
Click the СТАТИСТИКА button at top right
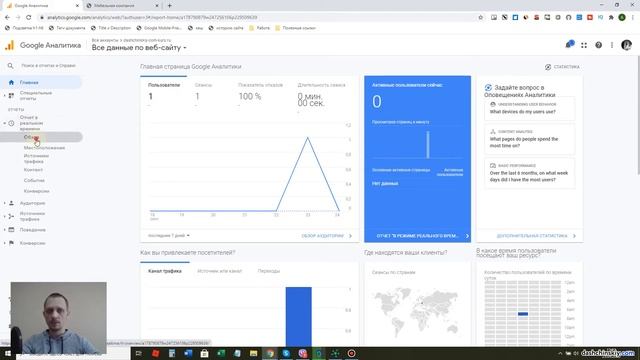pyautogui.click(x=562, y=67)
